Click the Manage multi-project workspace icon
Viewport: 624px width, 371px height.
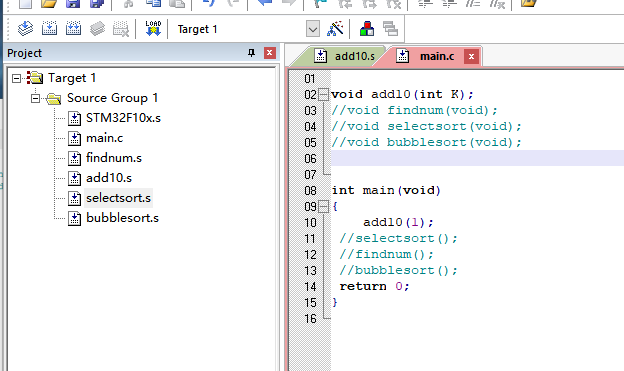coord(390,29)
